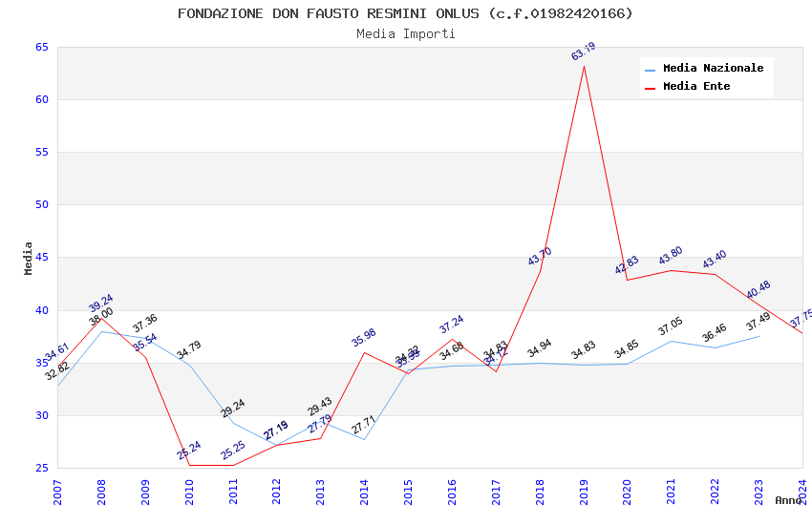Click the data label '32.82'

[57, 371]
